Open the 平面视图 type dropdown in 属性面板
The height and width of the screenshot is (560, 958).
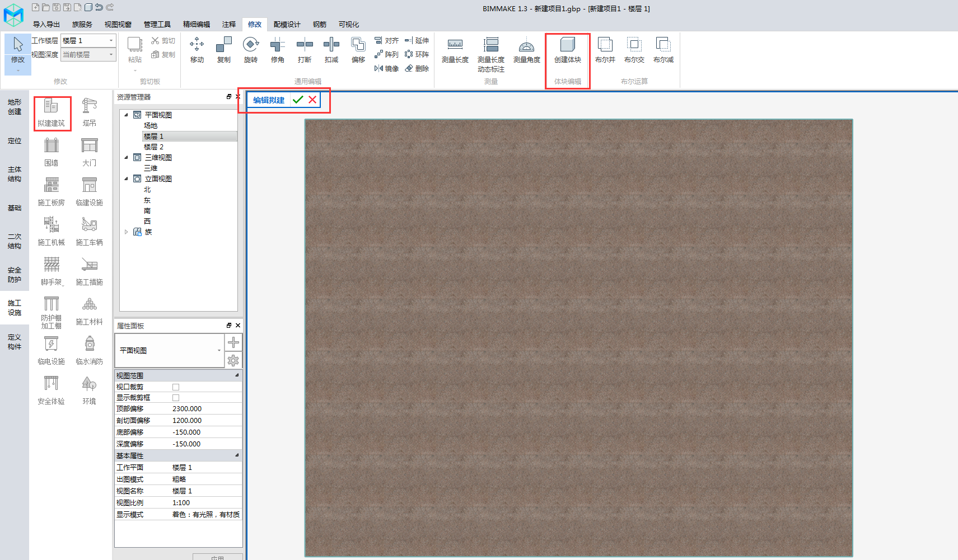click(170, 350)
